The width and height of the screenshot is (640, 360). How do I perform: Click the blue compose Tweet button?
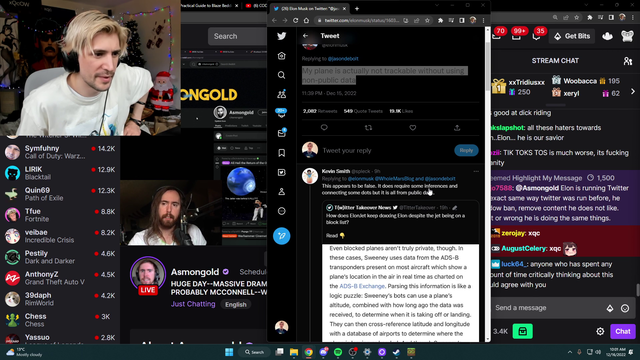[x=281, y=236]
